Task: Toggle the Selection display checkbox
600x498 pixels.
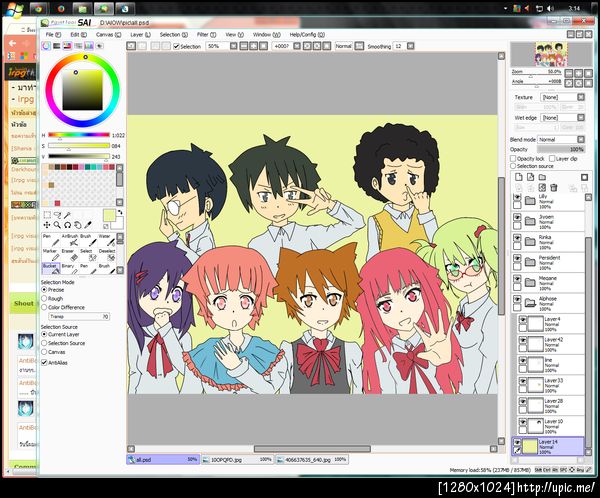Action: tap(176, 46)
